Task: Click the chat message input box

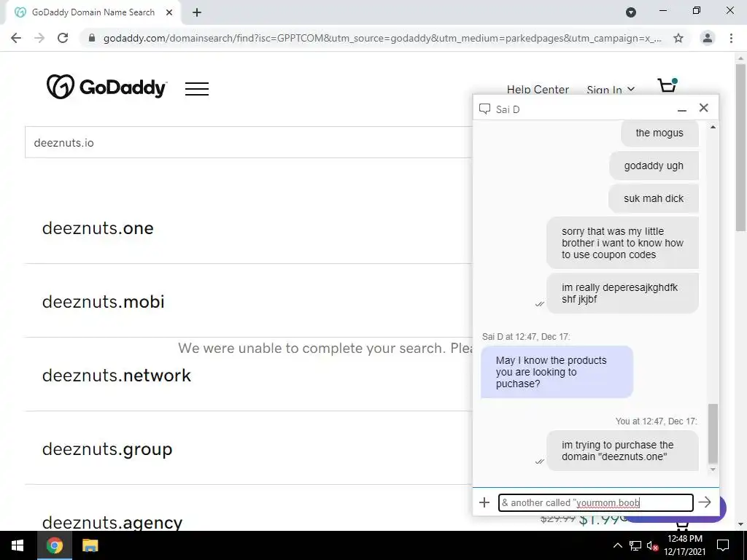Action: tap(595, 502)
